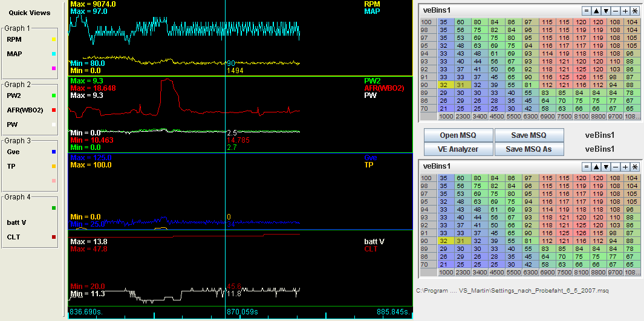Click the start time label 836.690s
Image resolution: width=644 pixels, height=321 pixels.
(x=86, y=311)
